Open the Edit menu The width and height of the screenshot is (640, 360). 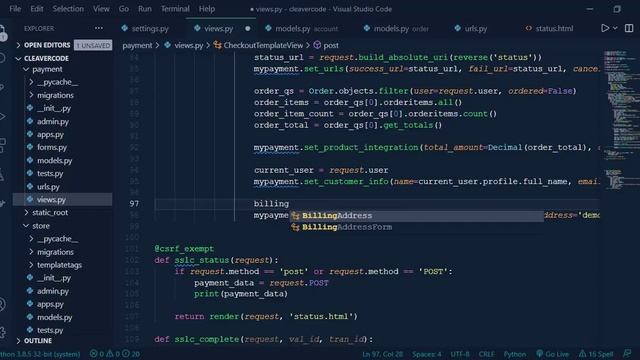pyautogui.click(x=37, y=9)
